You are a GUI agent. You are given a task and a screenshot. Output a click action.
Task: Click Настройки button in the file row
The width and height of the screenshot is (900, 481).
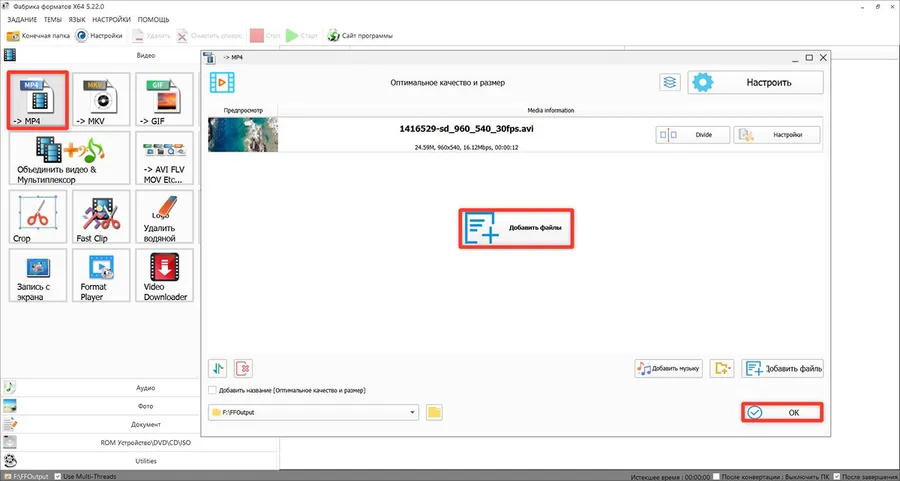(777, 135)
